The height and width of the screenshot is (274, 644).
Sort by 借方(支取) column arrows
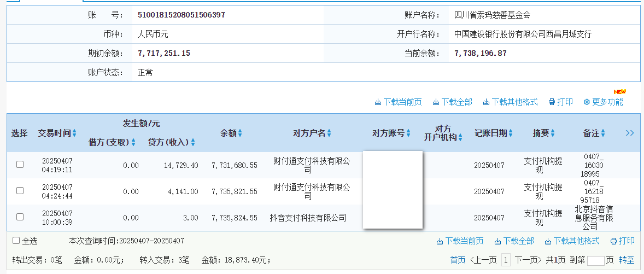133,143
